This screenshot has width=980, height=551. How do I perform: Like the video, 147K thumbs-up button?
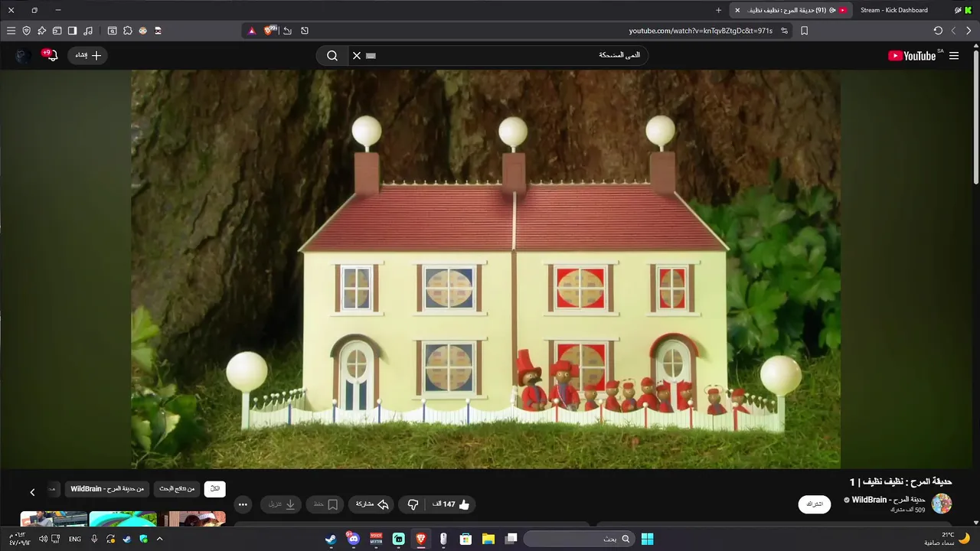click(451, 504)
